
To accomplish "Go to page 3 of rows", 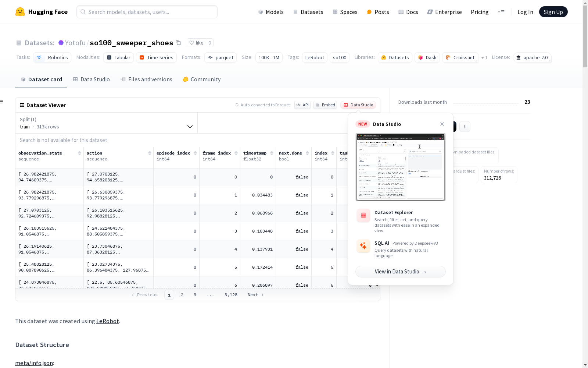I will (x=195, y=295).
